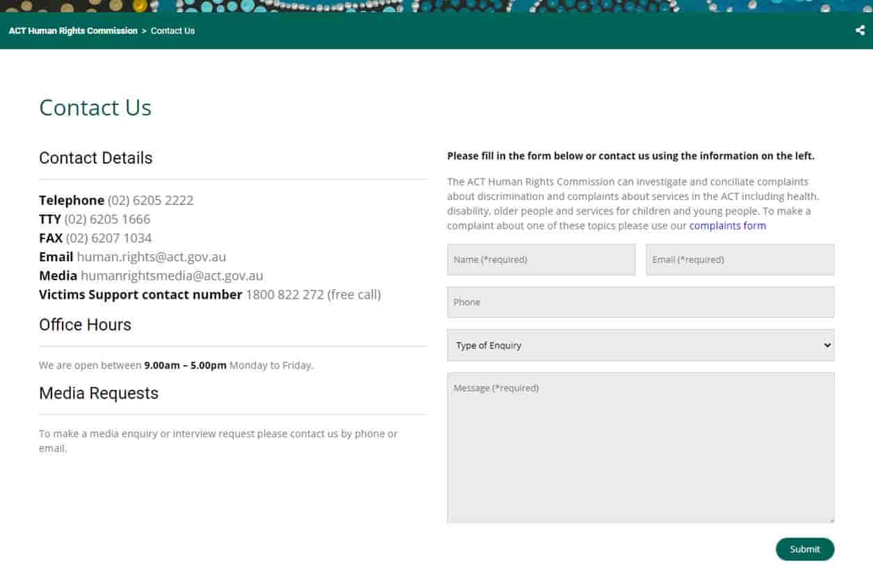Click the Telephone number (02) 6205 2222
The image size is (873, 588).
pyautogui.click(x=151, y=200)
